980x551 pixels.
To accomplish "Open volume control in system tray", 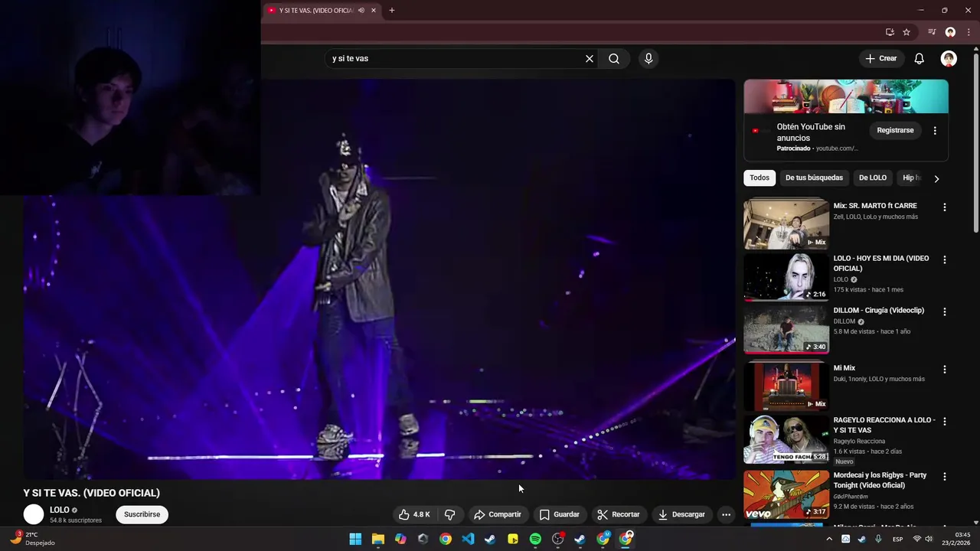I will [x=929, y=539].
